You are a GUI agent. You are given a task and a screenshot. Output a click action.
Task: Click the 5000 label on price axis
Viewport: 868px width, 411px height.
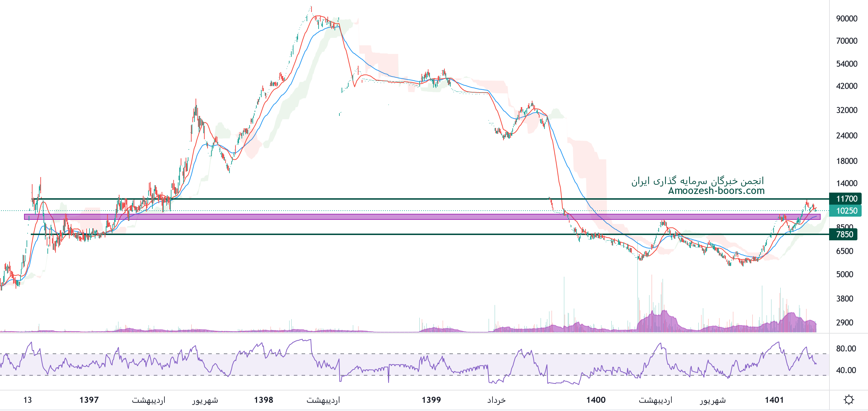tap(844, 275)
